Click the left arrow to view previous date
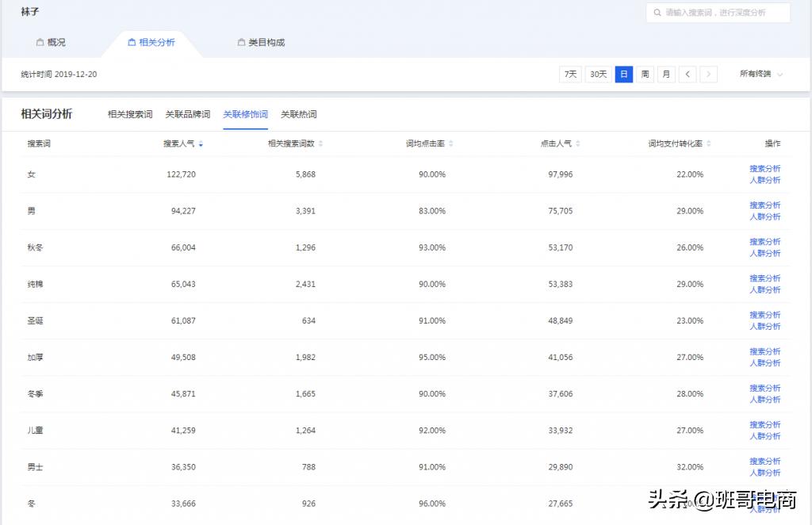This screenshot has height=525, width=812. coord(688,73)
